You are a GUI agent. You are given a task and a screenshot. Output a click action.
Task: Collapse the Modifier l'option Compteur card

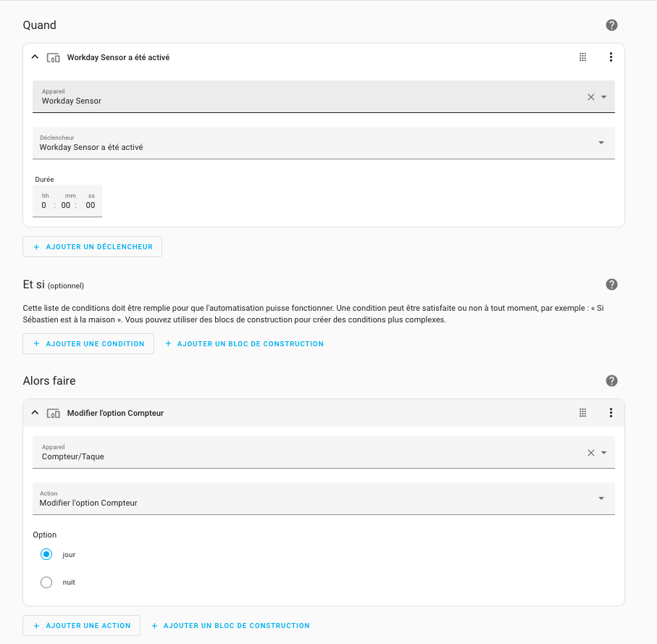tap(35, 413)
